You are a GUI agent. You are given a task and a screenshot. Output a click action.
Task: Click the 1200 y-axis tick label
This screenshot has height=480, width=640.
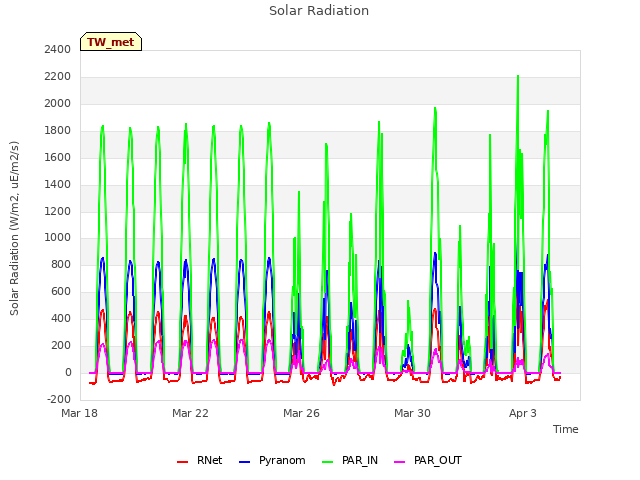pos(58,211)
